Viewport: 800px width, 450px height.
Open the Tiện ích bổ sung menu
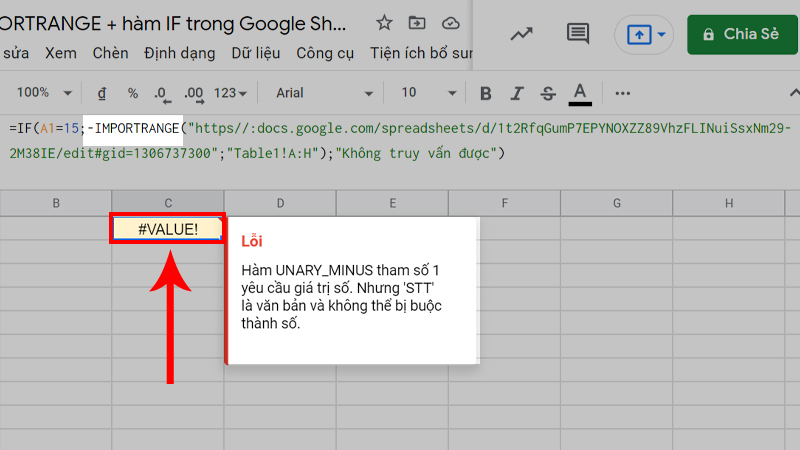421,53
